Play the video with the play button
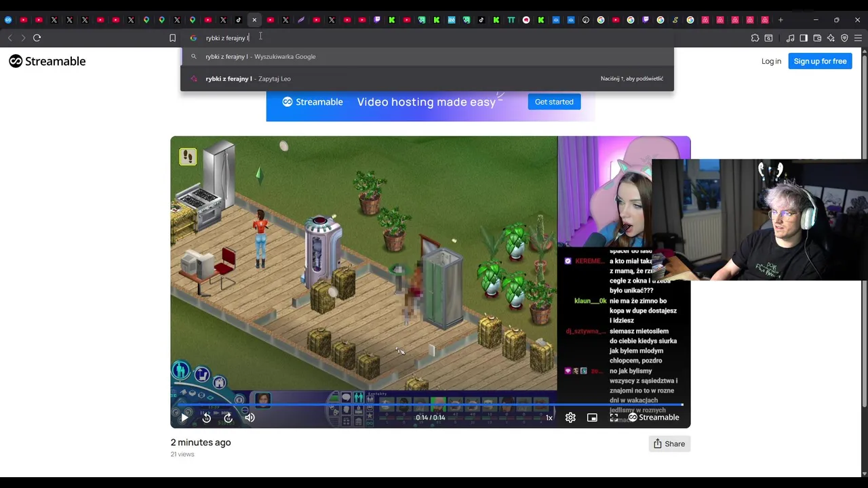This screenshot has height=488, width=868. tap(184, 418)
